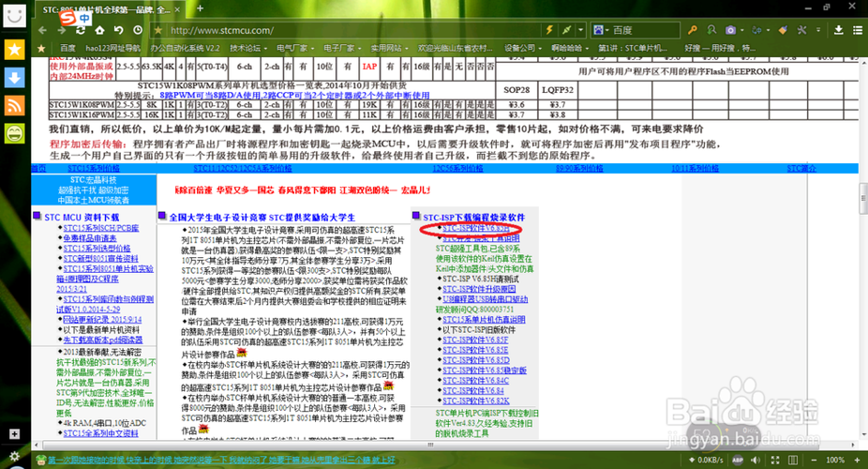The width and height of the screenshot is (868, 469).
Task: Open the main menu list icon
Action: (858, 30)
